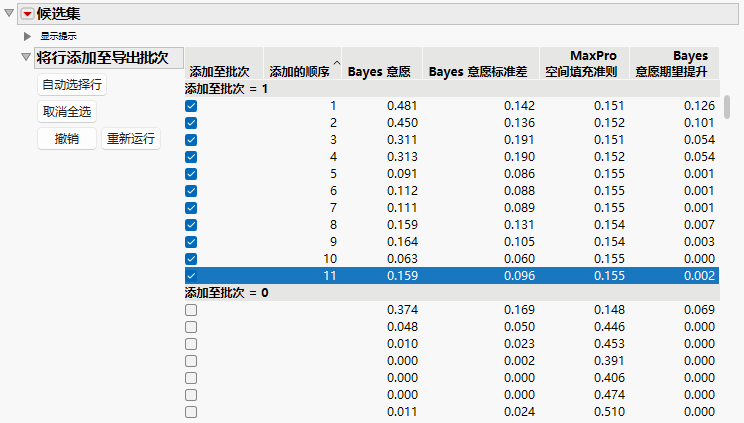The height and width of the screenshot is (423, 744).
Task: Click the 期望提升 value 0.101
Action: click(699, 123)
